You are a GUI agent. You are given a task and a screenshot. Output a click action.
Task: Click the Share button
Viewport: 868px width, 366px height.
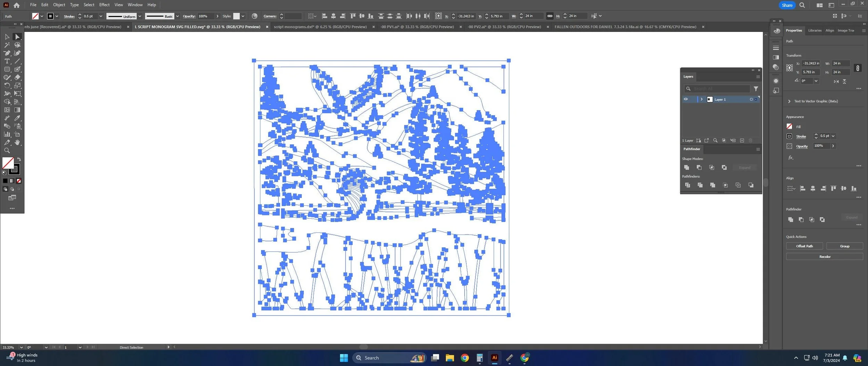tap(787, 5)
